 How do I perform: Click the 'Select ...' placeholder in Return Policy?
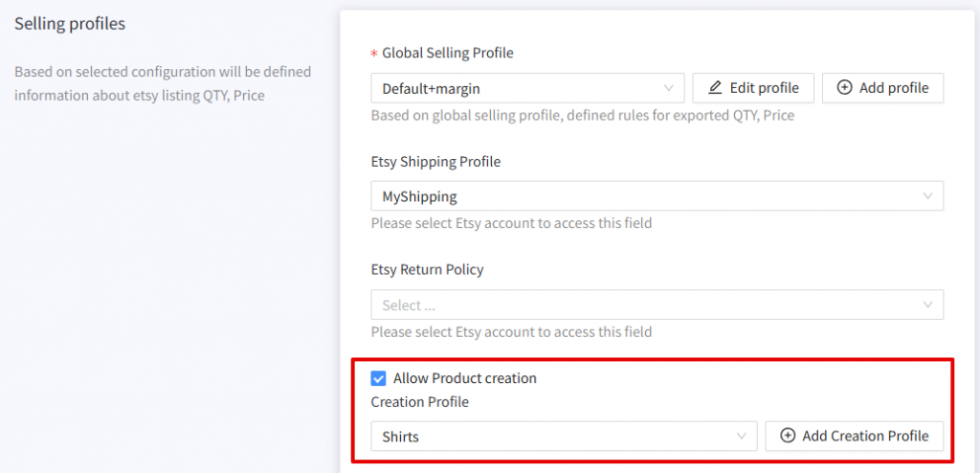coord(409,305)
